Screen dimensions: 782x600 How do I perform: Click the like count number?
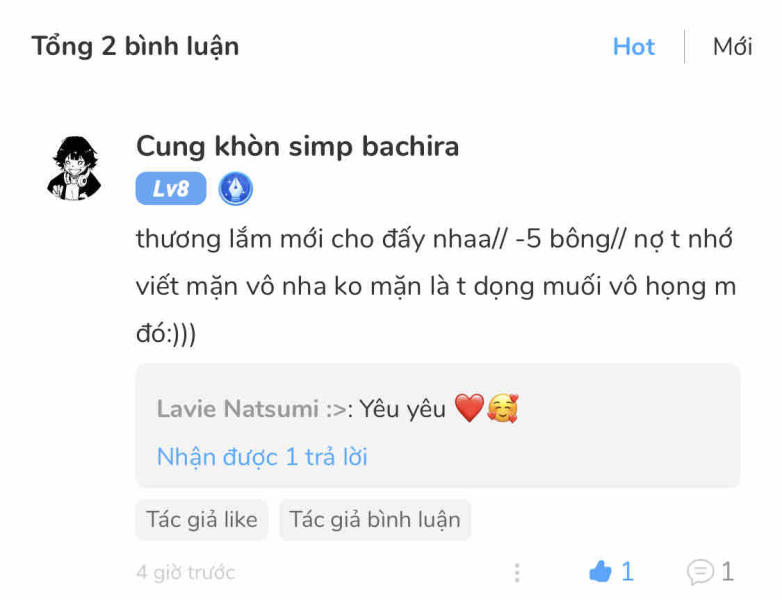coord(627,572)
